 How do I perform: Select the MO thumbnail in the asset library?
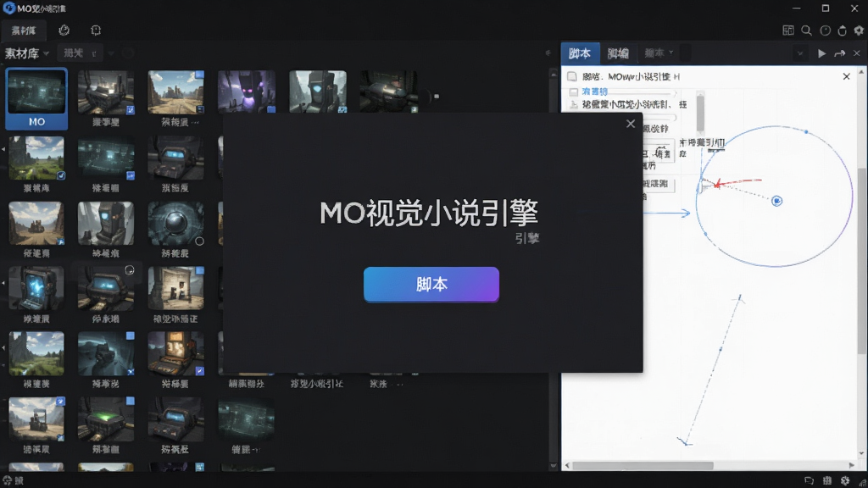click(36, 98)
